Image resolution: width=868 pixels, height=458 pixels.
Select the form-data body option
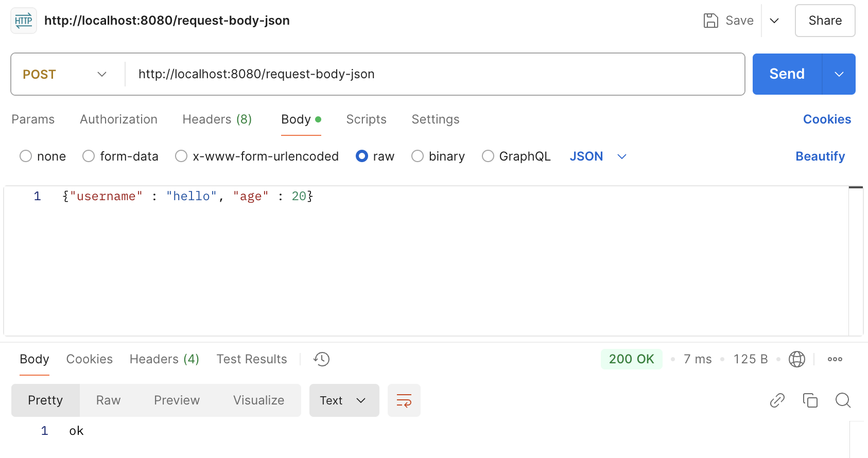coord(89,156)
